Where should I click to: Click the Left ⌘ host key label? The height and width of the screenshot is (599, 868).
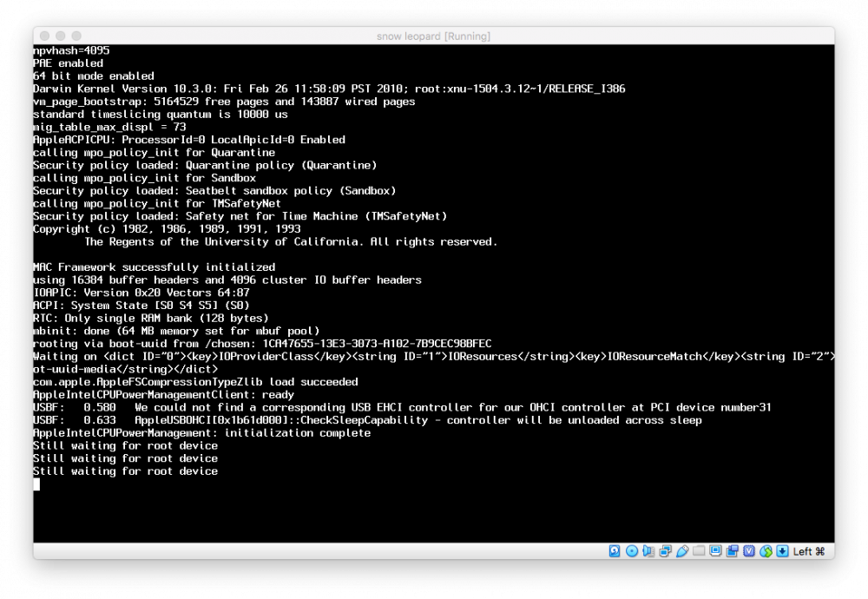pyautogui.click(x=809, y=551)
